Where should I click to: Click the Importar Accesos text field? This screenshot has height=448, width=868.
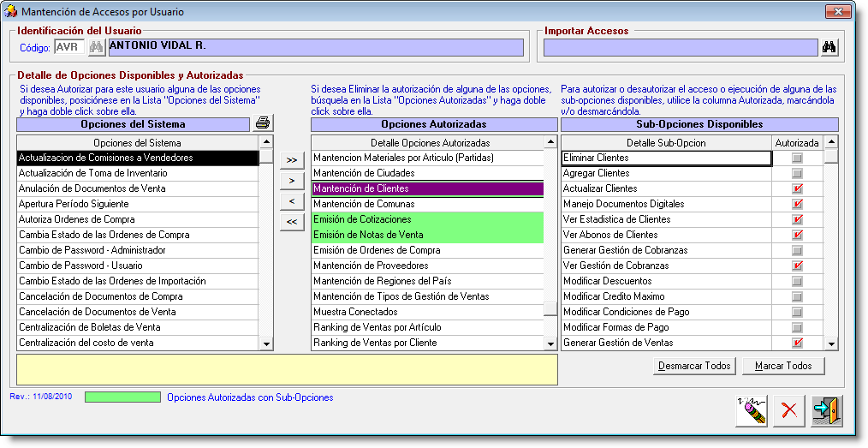coord(681,48)
